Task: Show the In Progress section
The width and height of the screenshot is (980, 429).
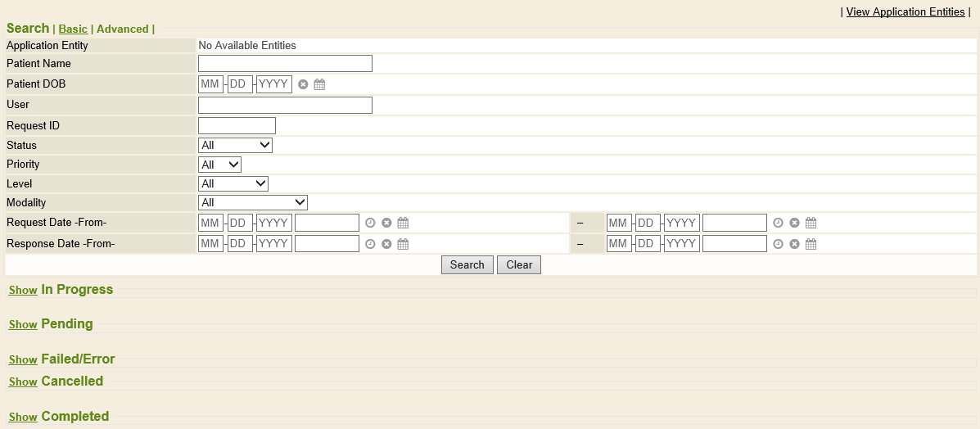Action: click(x=23, y=291)
